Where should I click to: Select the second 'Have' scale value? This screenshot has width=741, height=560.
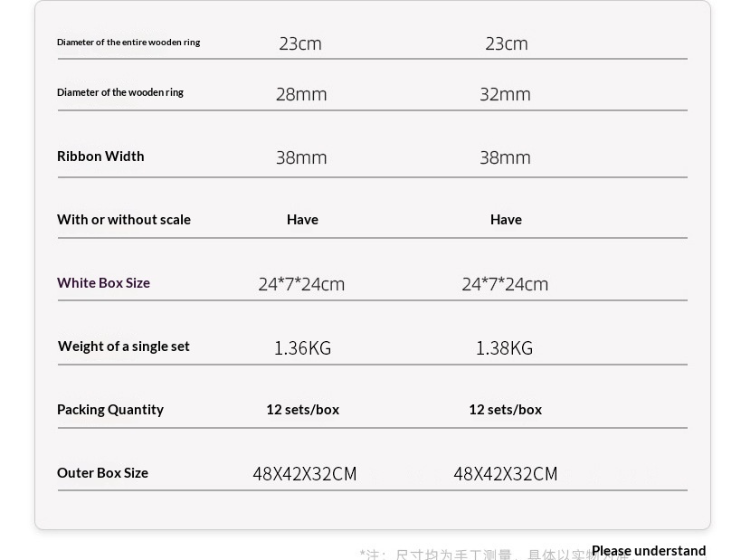[x=506, y=220]
